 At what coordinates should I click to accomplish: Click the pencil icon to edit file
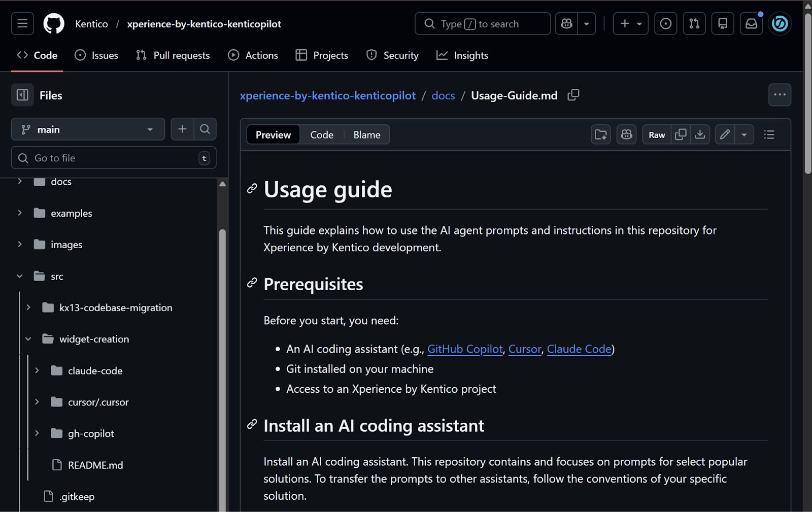point(725,134)
